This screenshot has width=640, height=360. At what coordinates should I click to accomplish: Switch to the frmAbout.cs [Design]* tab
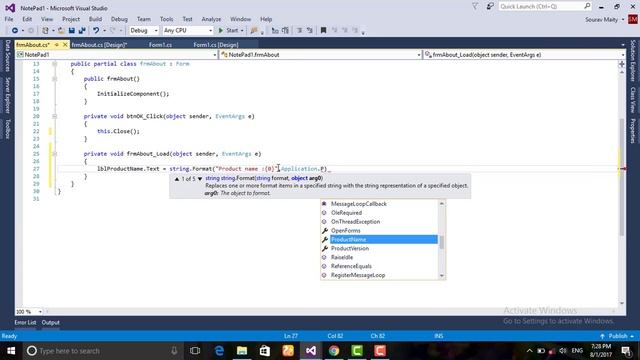[99, 45]
